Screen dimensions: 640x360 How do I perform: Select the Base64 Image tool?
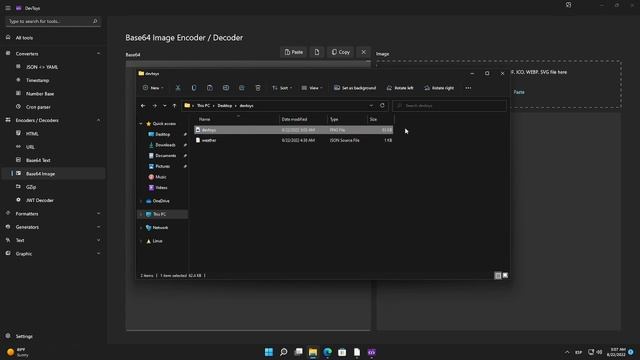click(53, 174)
